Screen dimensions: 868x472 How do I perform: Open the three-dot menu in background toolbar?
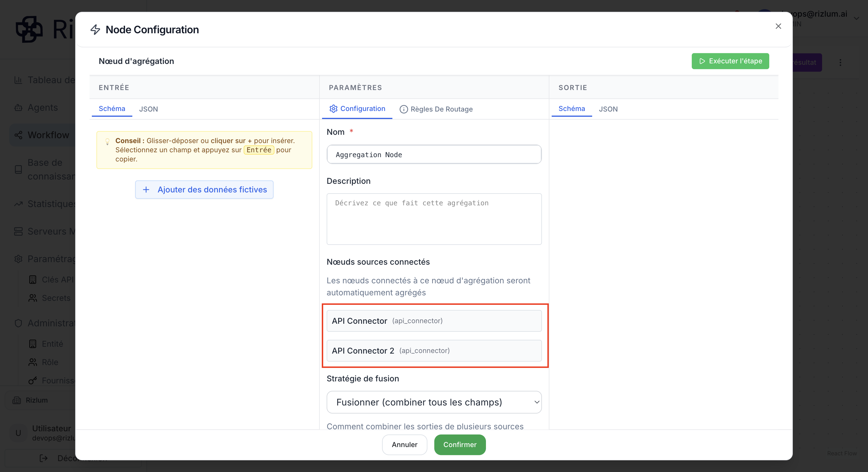click(840, 63)
